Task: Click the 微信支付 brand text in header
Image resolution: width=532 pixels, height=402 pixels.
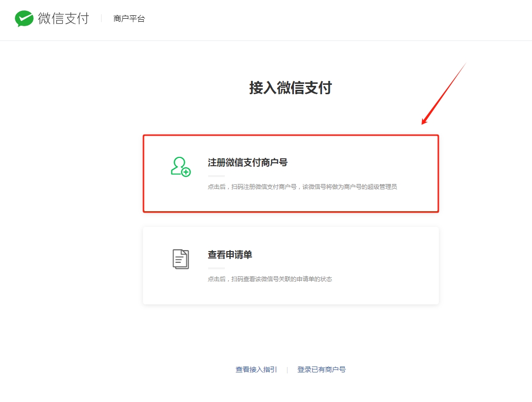Action: (63, 19)
